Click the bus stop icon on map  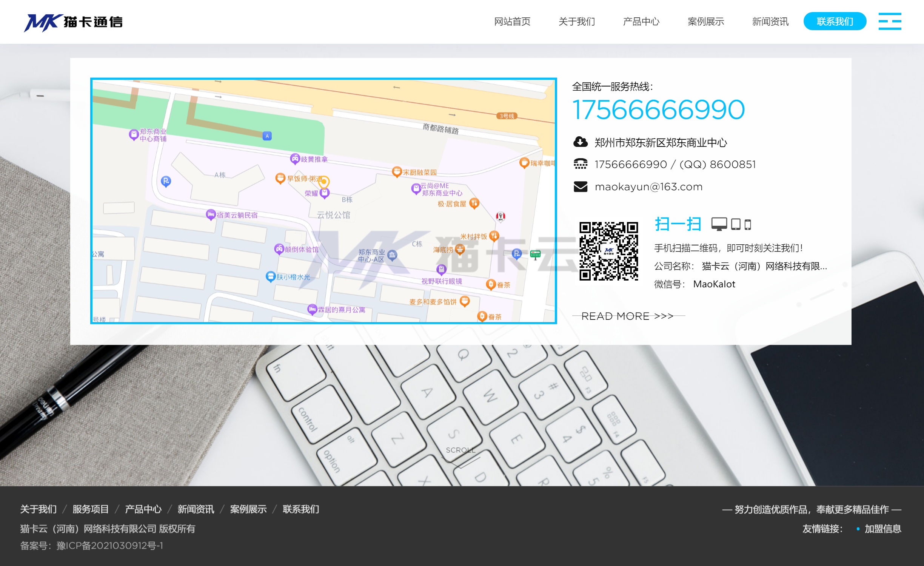click(x=535, y=255)
